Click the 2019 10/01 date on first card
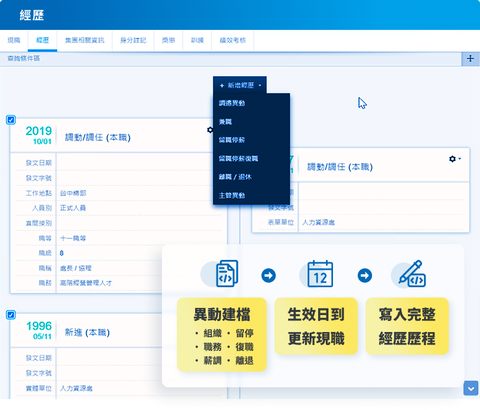The image size is (480, 410). tap(39, 135)
